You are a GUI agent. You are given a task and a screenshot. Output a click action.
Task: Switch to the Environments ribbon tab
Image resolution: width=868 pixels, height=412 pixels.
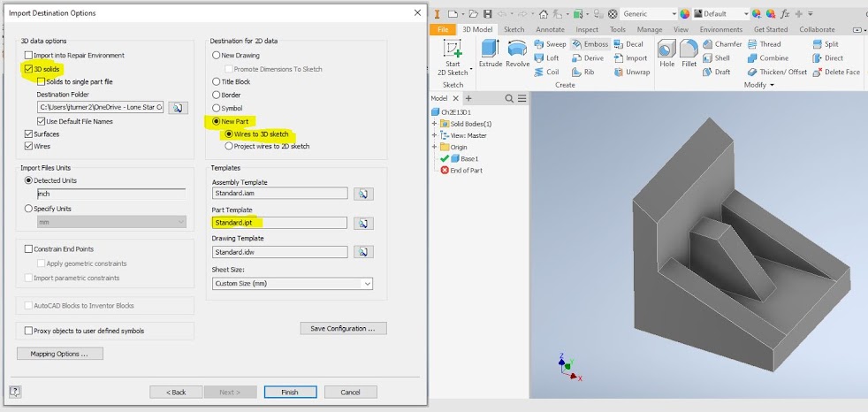[x=720, y=29]
